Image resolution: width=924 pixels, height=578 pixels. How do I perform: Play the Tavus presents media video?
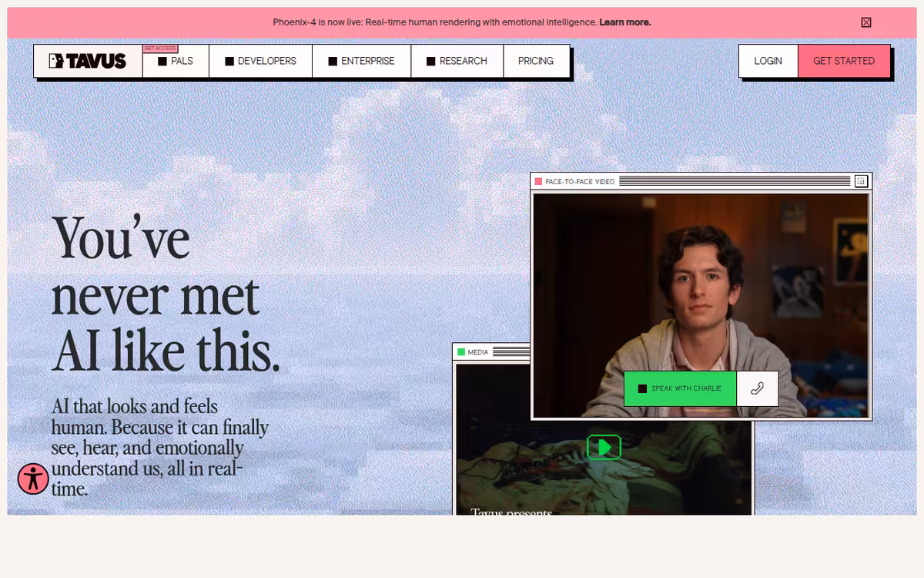[604, 447]
